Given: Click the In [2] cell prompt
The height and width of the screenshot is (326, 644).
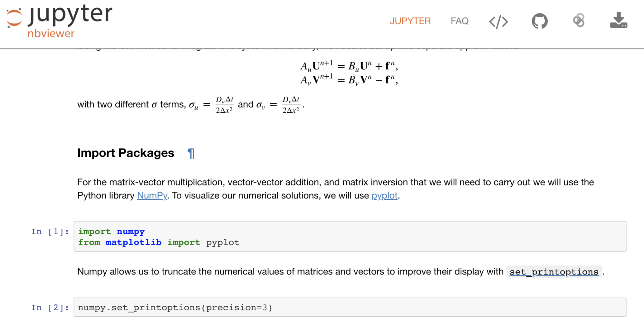Looking at the screenshot, I should tap(50, 308).
